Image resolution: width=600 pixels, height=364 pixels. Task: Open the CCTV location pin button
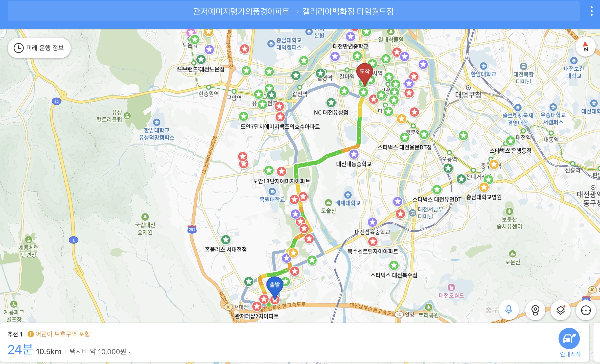pyautogui.click(x=535, y=310)
